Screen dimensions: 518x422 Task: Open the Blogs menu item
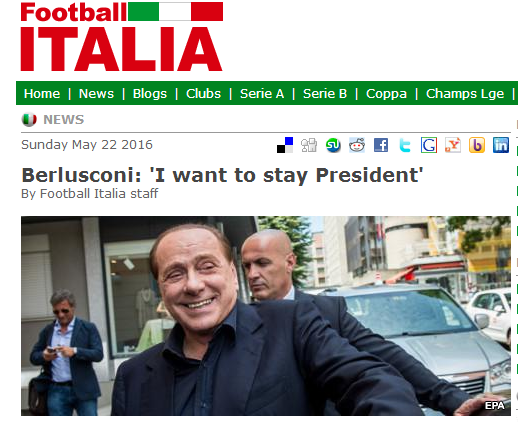point(150,94)
